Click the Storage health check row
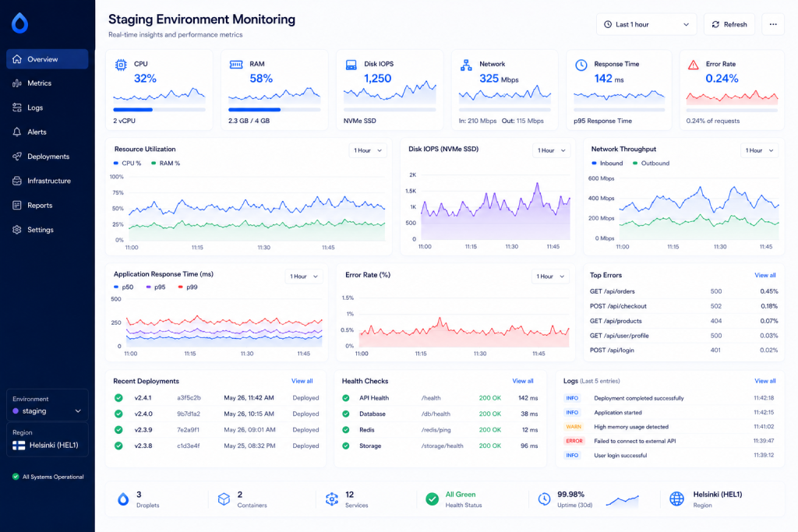 tap(440, 446)
